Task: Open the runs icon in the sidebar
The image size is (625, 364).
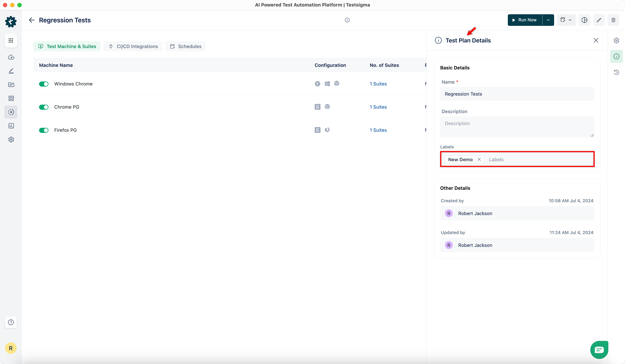Action: 11,112
